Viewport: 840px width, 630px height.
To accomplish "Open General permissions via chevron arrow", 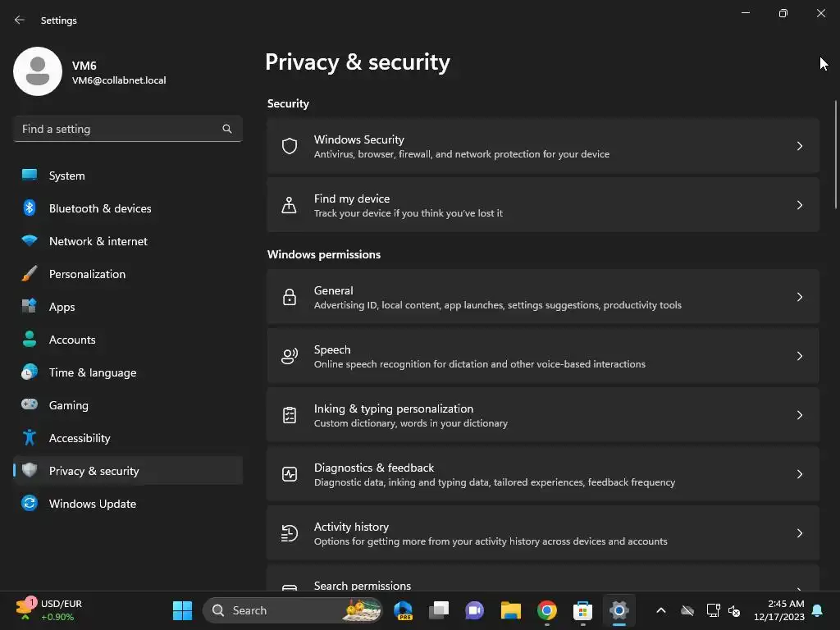I will [x=799, y=297].
